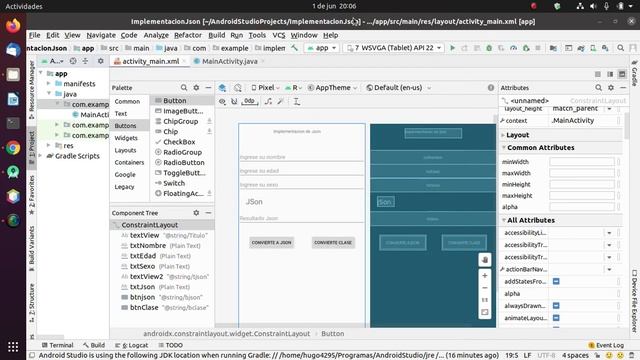The image size is (640, 360).
Task: Open the WSVGA Tablet device dropdown
Action: click(394, 48)
